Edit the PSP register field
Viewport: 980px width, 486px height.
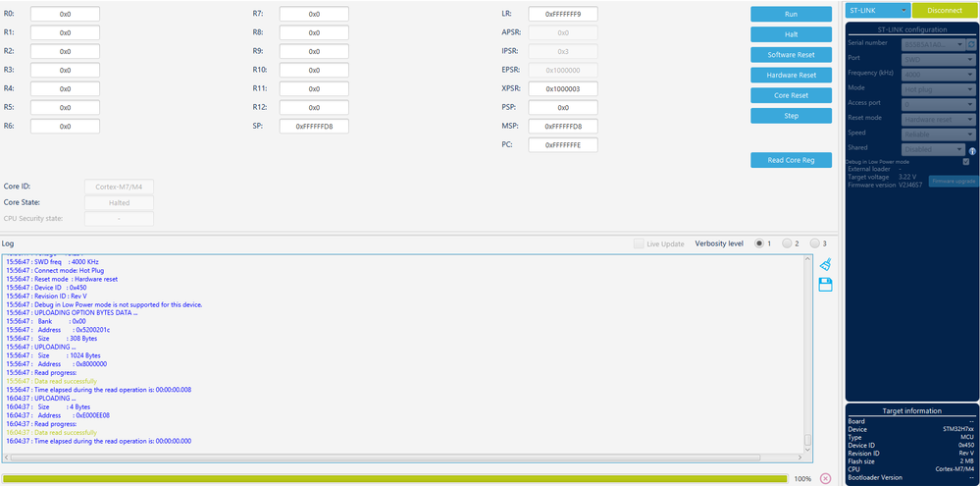(563, 108)
